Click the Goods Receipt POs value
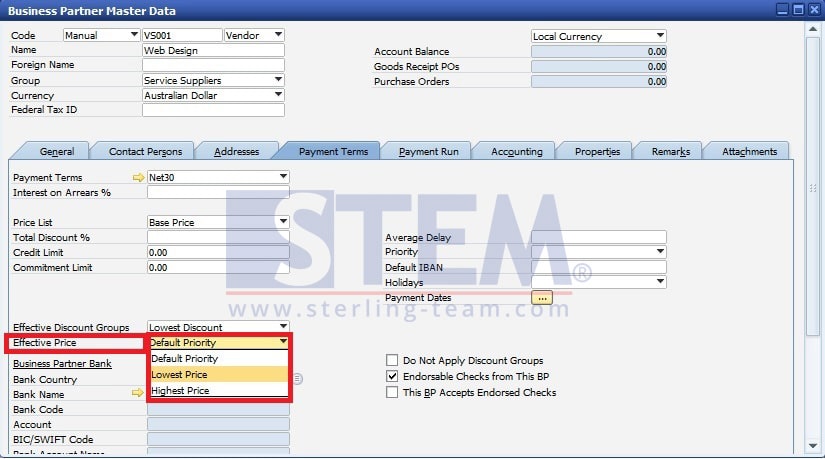825x459 pixels. [599, 66]
